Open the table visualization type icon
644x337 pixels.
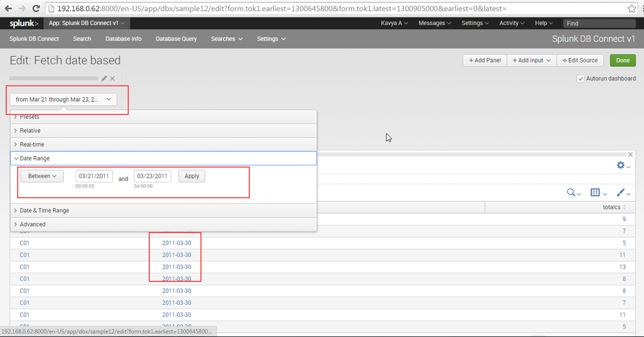(x=598, y=193)
